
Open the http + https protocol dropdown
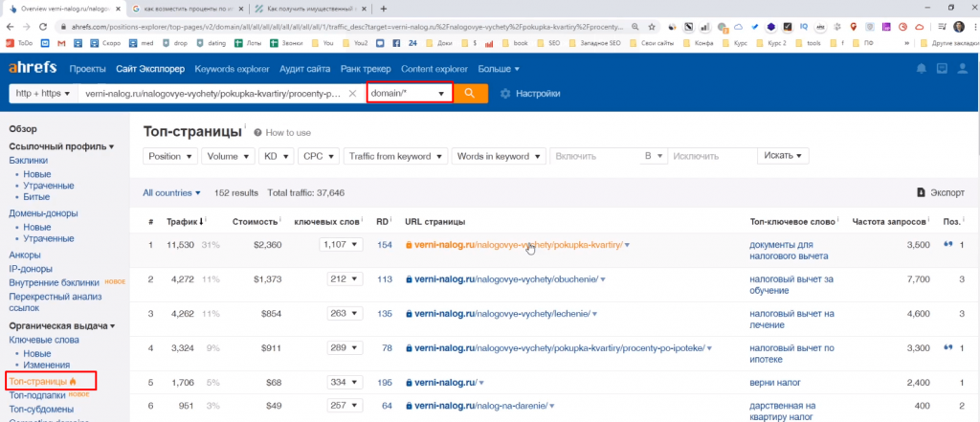click(43, 93)
